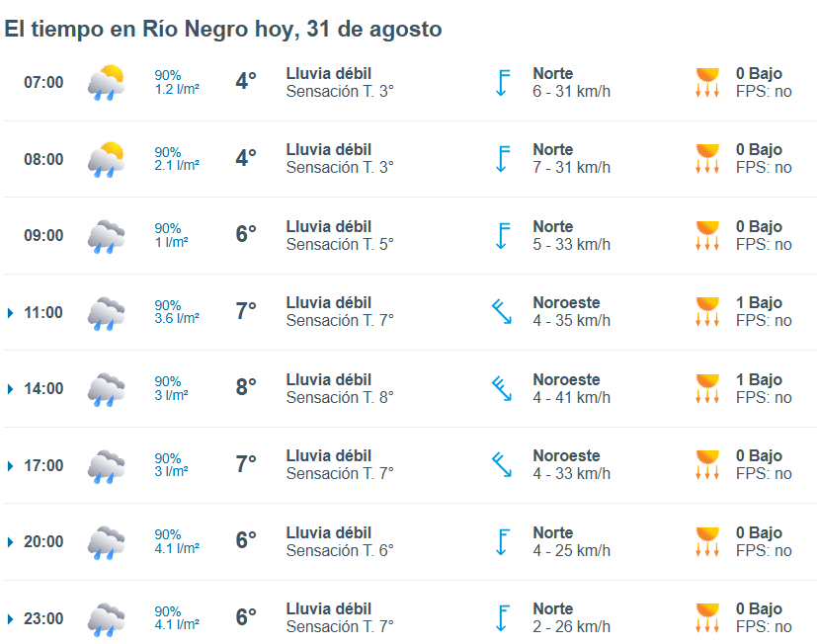Expand the 23:00 hourly details triangle

10,619
